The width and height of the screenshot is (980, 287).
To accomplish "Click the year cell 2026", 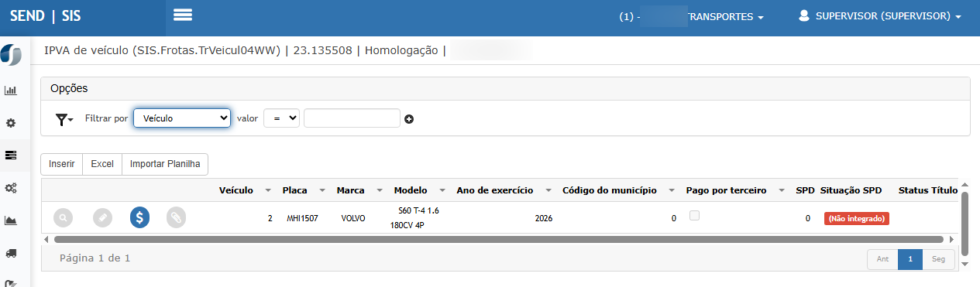I will click(544, 219).
